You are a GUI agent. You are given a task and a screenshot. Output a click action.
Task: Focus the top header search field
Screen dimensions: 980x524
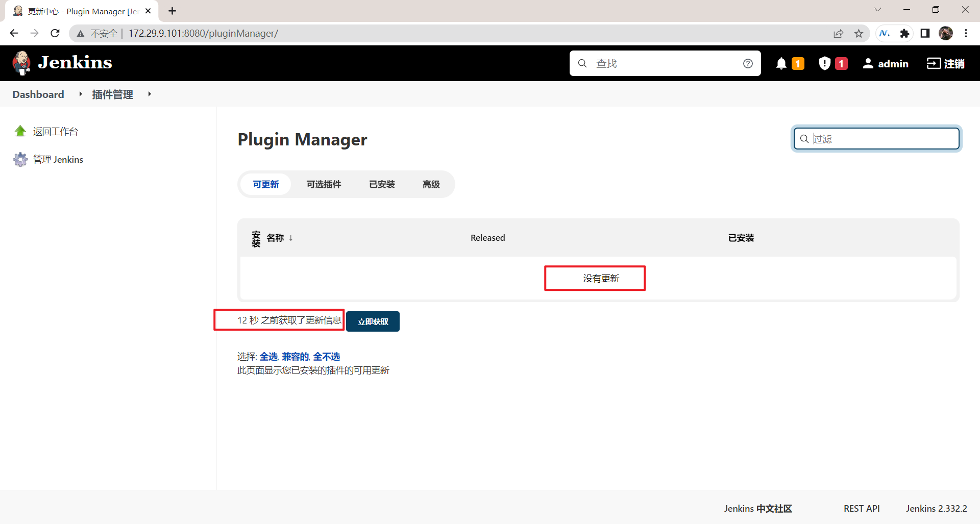(665, 63)
